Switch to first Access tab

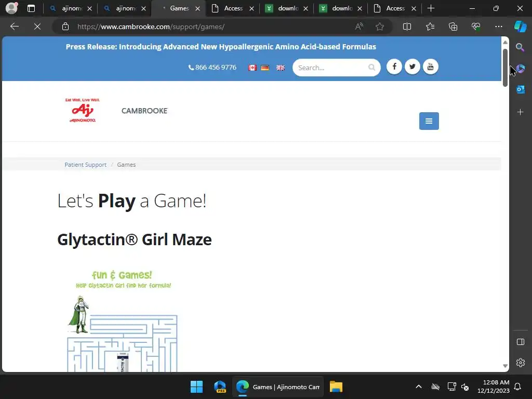(233, 8)
